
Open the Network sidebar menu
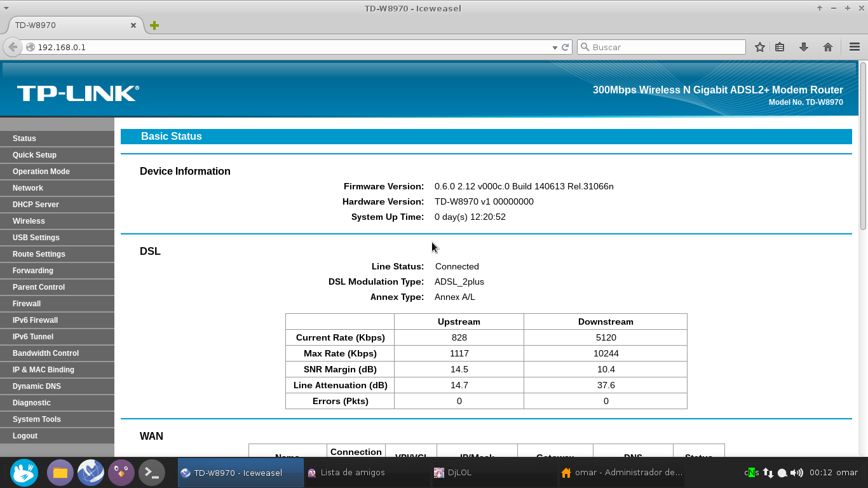point(57,188)
